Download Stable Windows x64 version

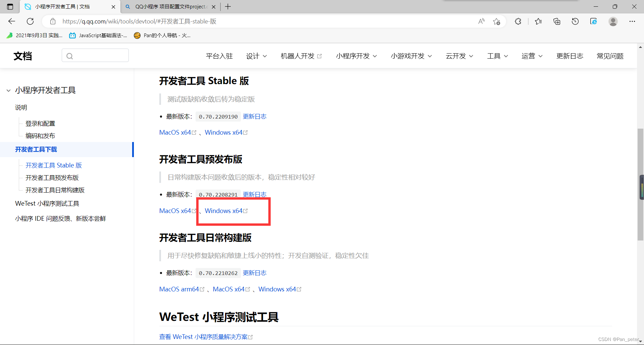pyautogui.click(x=226, y=133)
